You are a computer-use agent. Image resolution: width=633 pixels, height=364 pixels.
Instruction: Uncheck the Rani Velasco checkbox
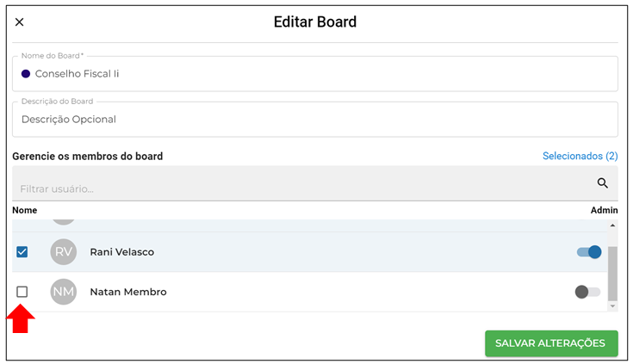(x=22, y=252)
